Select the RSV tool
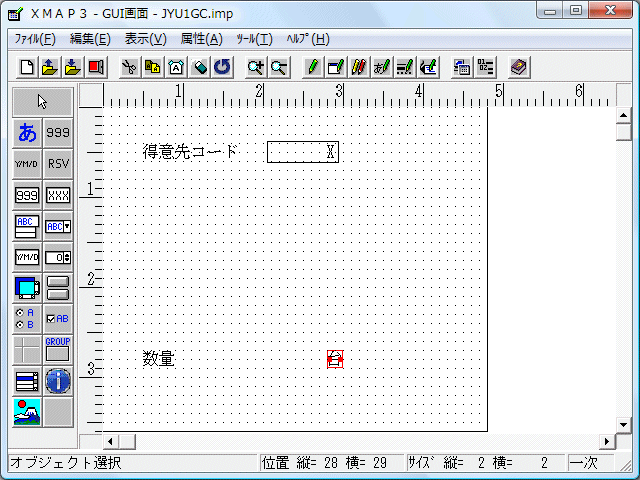This screenshot has height=480, width=640. pos(58,164)
